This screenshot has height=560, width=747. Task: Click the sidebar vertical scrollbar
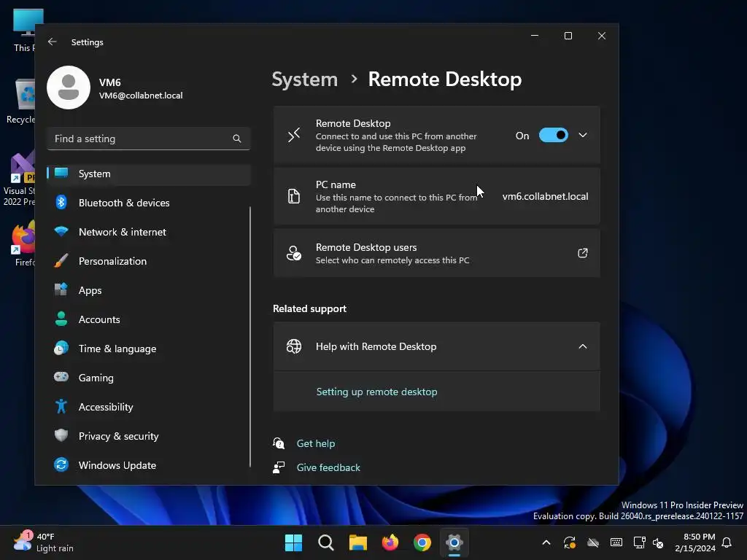point(249,337)
